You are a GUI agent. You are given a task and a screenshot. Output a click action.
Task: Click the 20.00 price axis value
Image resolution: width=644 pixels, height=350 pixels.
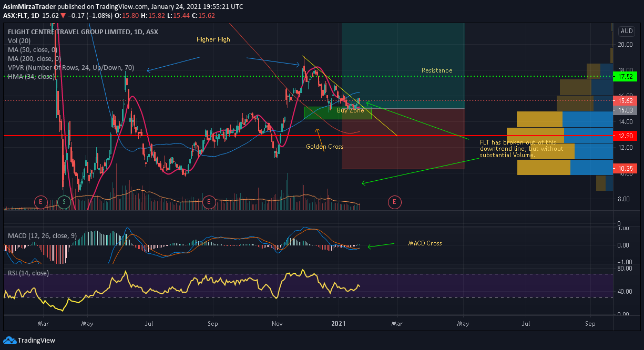(625, 45)
